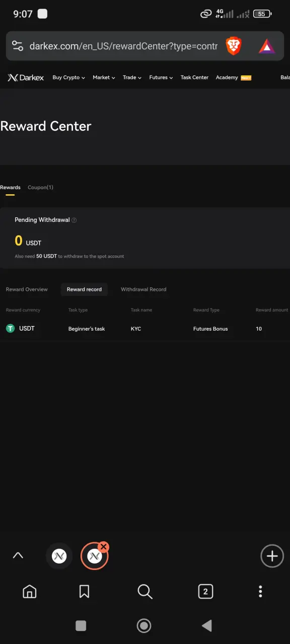Image resolution: width=290 pixels, height=644 pixels.
Task: Switch to Coupon(1) tab
Action: (40, 188)
